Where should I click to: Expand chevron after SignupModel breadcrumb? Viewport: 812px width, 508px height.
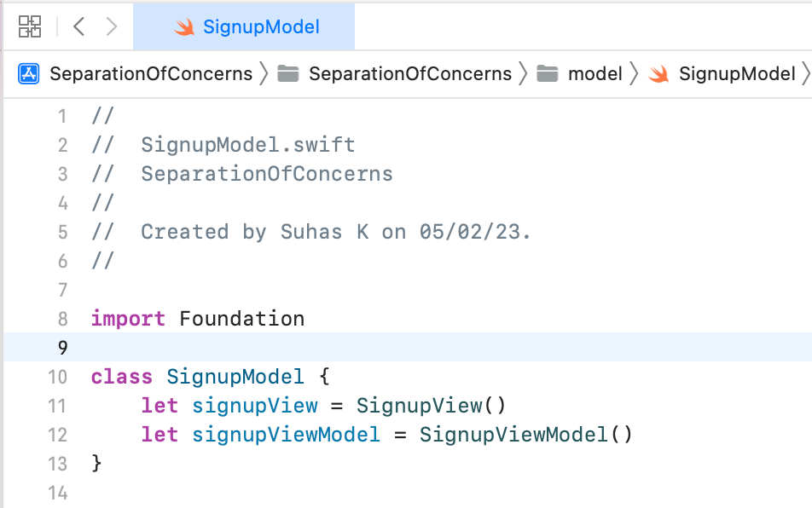coord(806,74)
